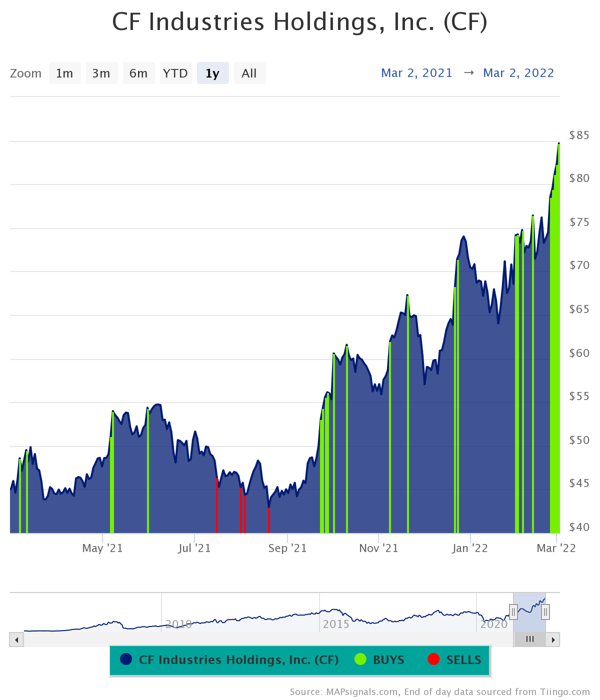The width and height of the screenshot is (600, 700).
Task: Click the Nov '21 x-axis label
Action: [x=378, y=548]
